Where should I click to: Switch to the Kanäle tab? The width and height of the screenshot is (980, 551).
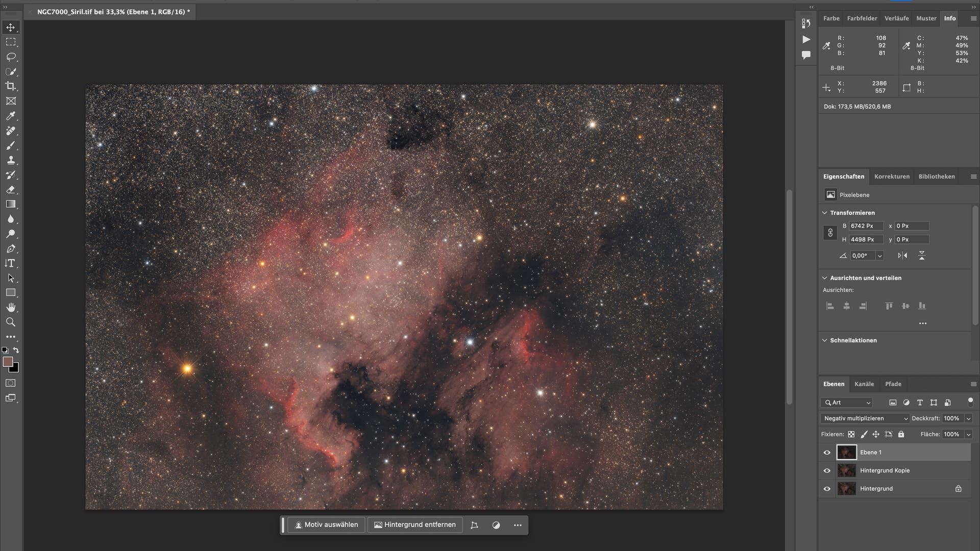pos(864,384)
